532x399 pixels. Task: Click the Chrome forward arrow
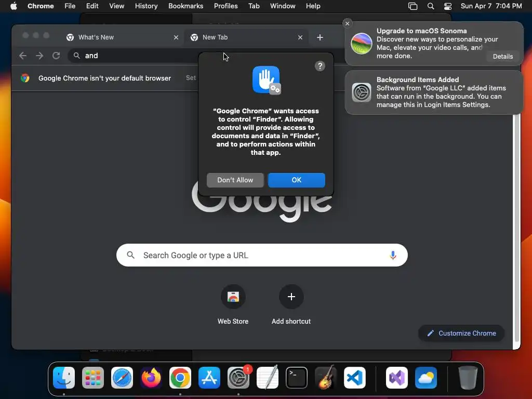pyautogui.click(x=39, y=56)
